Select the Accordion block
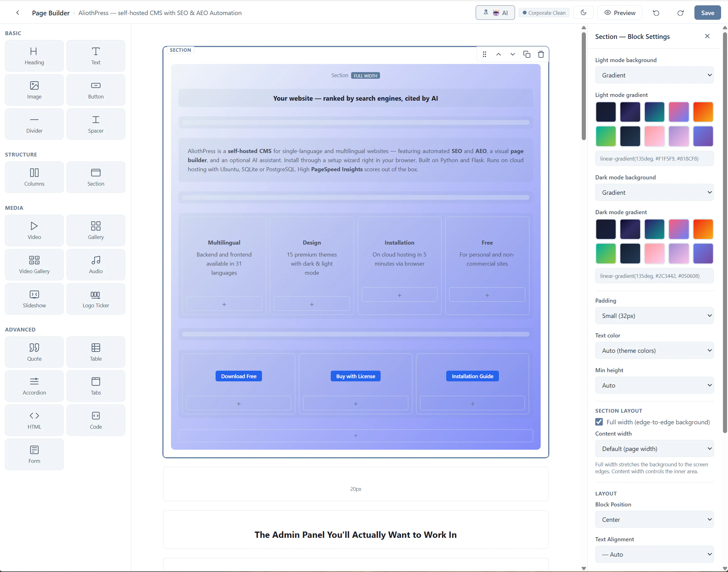This screenshot has width=728, height=572. [34, 386]
